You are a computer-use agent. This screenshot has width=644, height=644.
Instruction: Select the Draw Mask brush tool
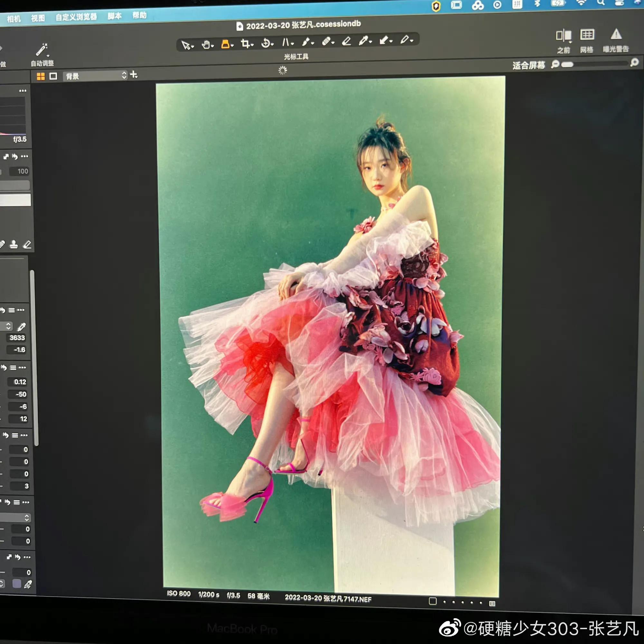pyautogui.click(x=306, y=41)
